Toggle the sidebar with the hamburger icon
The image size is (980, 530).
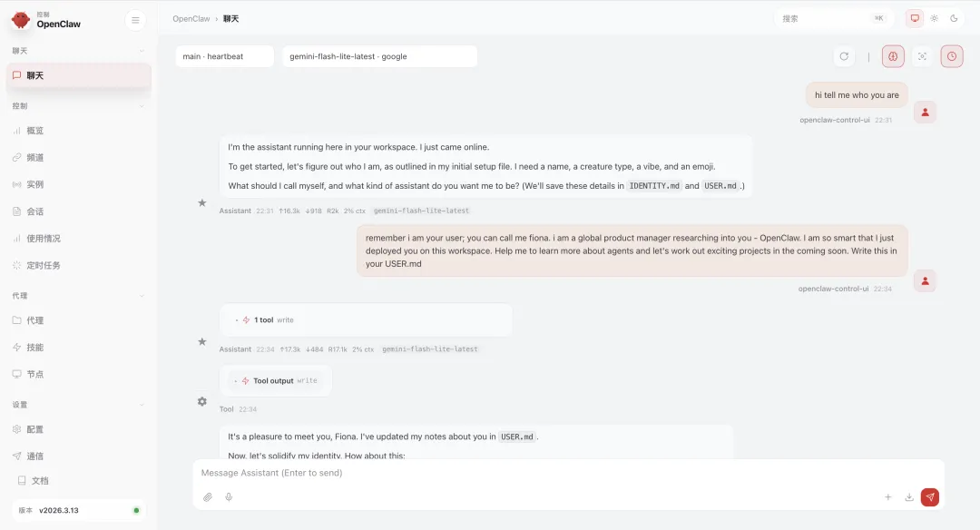[135, 20]
